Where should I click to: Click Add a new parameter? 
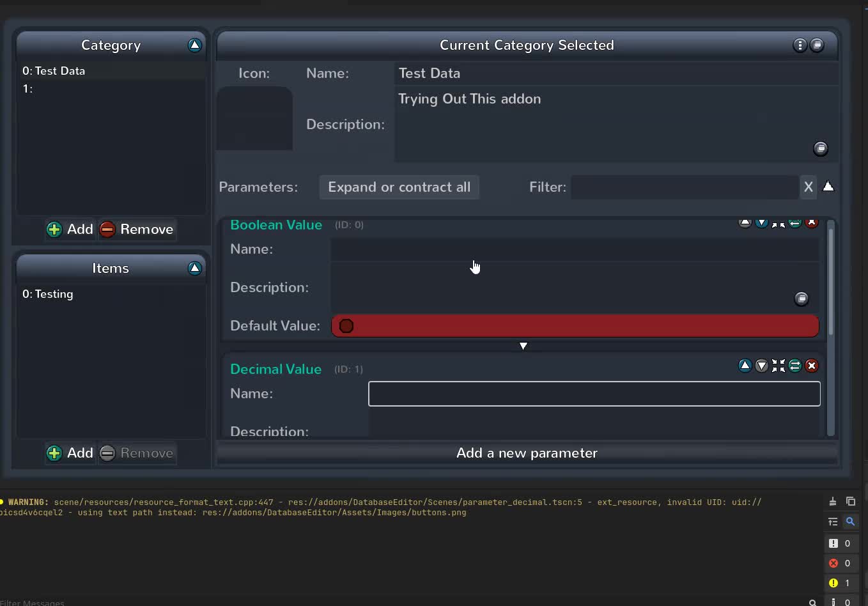(x=526, y=453)
